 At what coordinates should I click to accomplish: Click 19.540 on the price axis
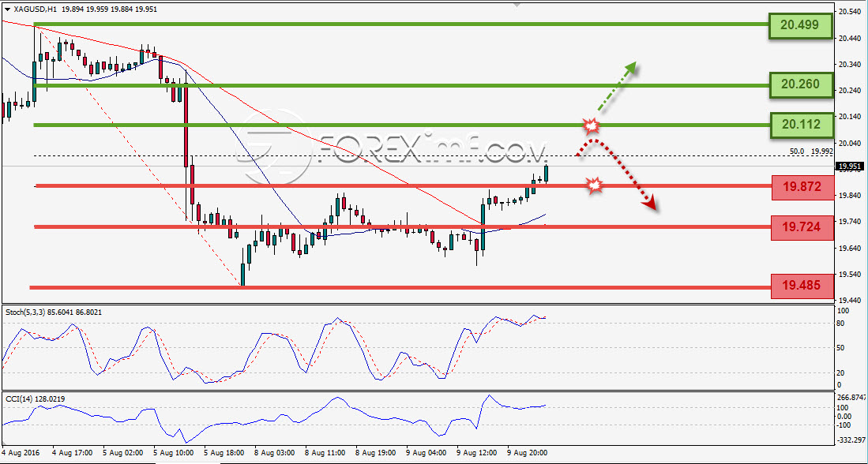tap(850, 275)
